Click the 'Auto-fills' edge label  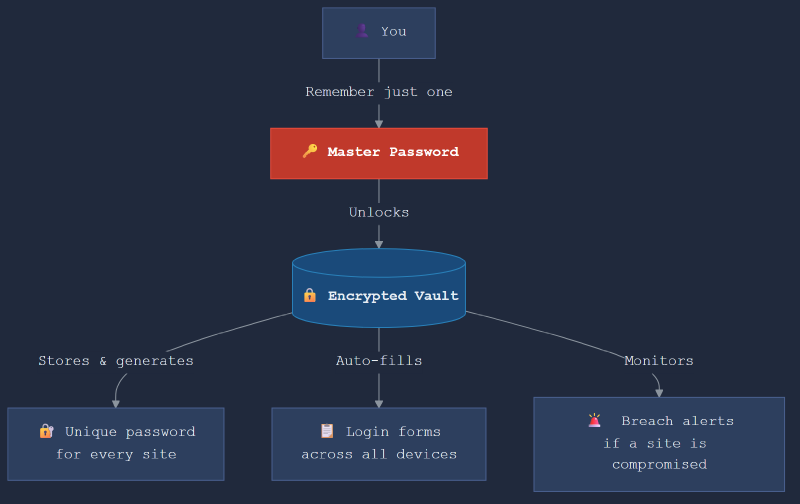[x=379, y=361]
